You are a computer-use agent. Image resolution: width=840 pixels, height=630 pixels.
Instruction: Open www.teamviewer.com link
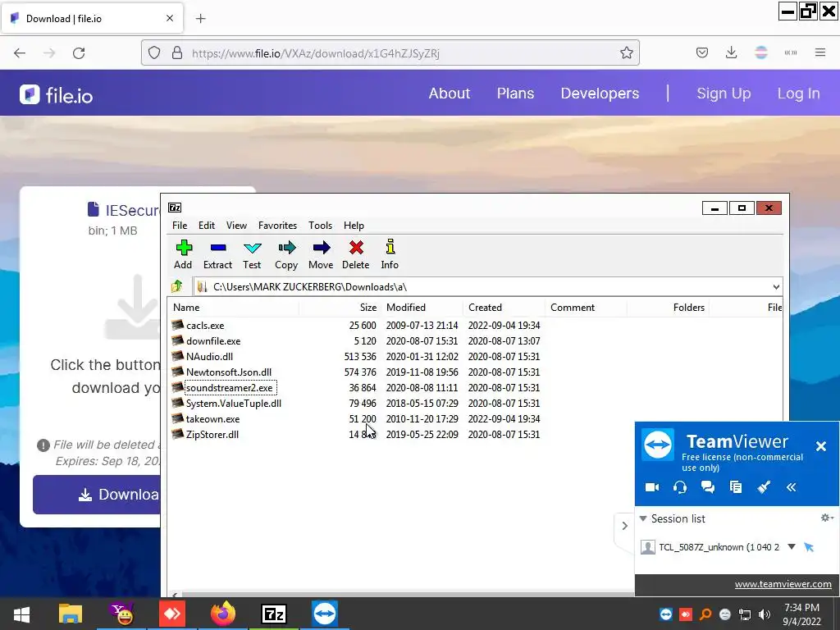coord(783,584)
